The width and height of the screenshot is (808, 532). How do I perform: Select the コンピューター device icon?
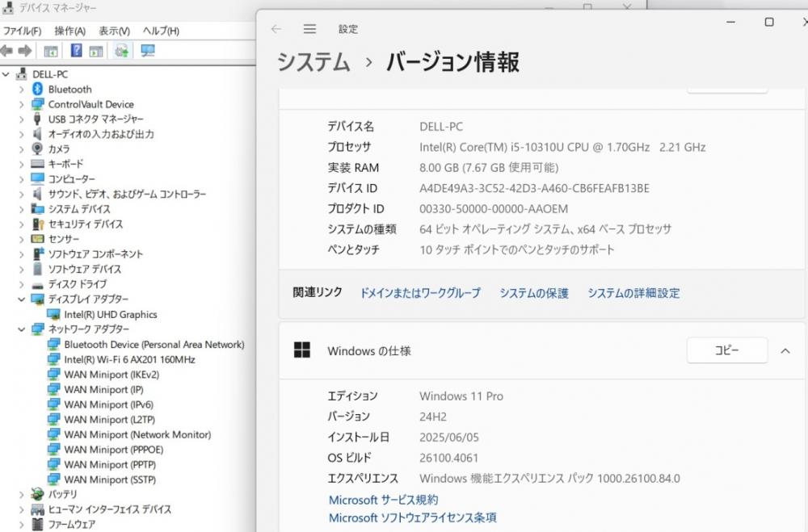click(x=38, y=178)
